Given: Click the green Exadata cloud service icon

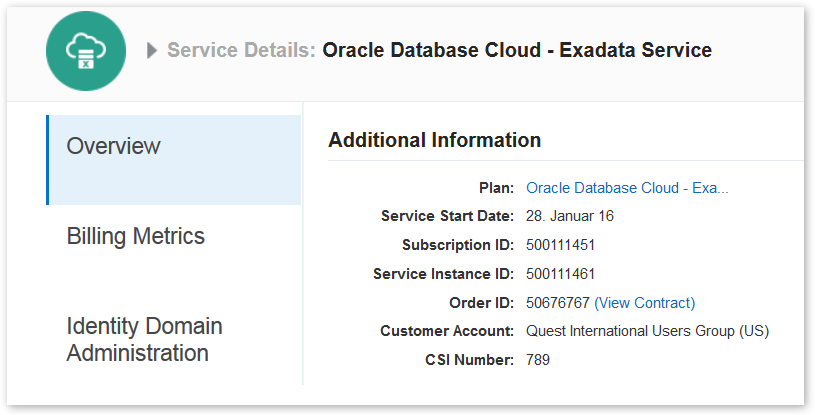Looking at the screenshot, I should (x=86, y=51).
